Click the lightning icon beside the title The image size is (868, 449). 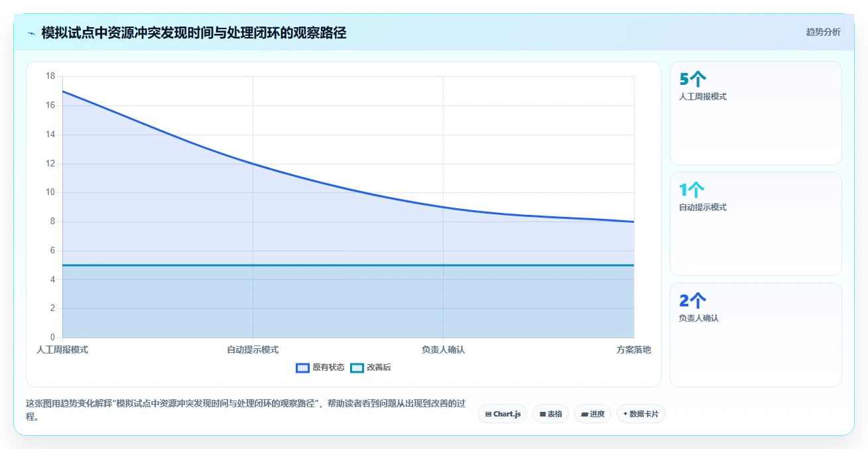pos(32,33)
